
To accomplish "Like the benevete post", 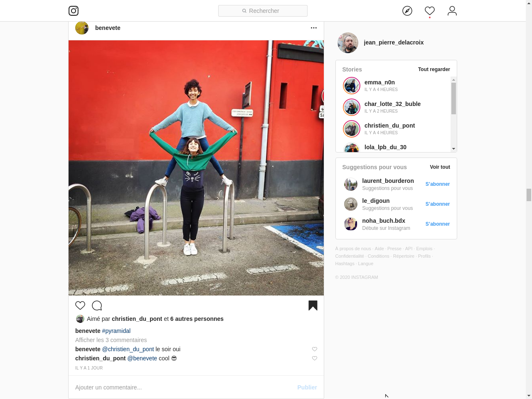I will (80, 305).
